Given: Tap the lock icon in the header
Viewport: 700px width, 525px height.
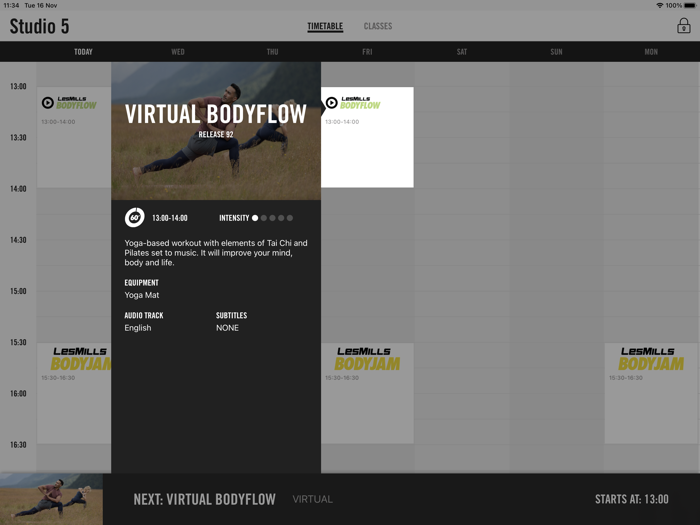Looking at the screenshot, I should pyautogui.click(x=683, y=26).
